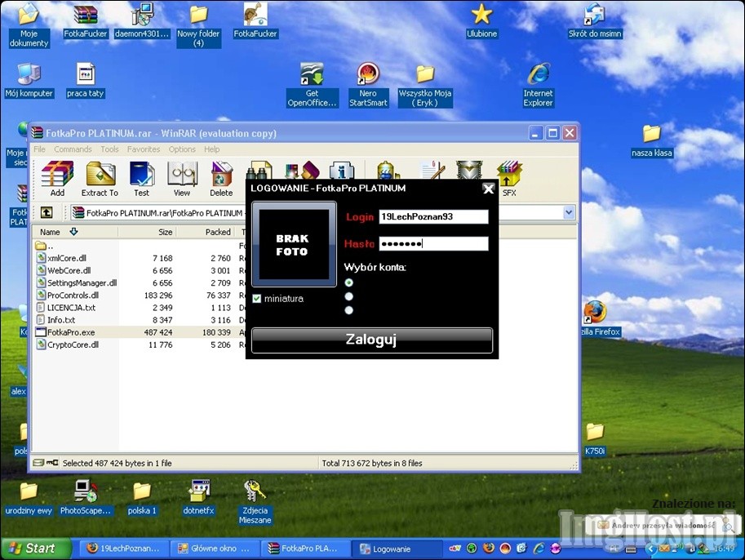745x560 pixels.
Task: Select the praca taty desktop file
Action: tap(86, 80)
